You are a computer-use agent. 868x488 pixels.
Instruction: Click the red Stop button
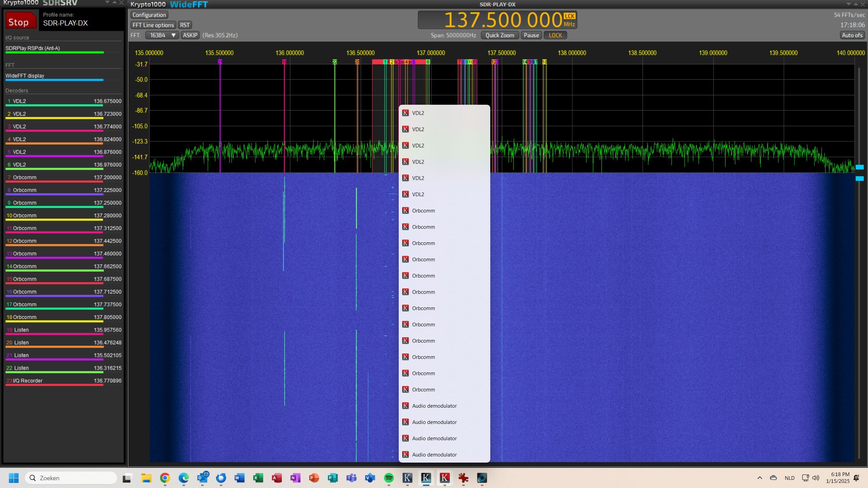21,21
